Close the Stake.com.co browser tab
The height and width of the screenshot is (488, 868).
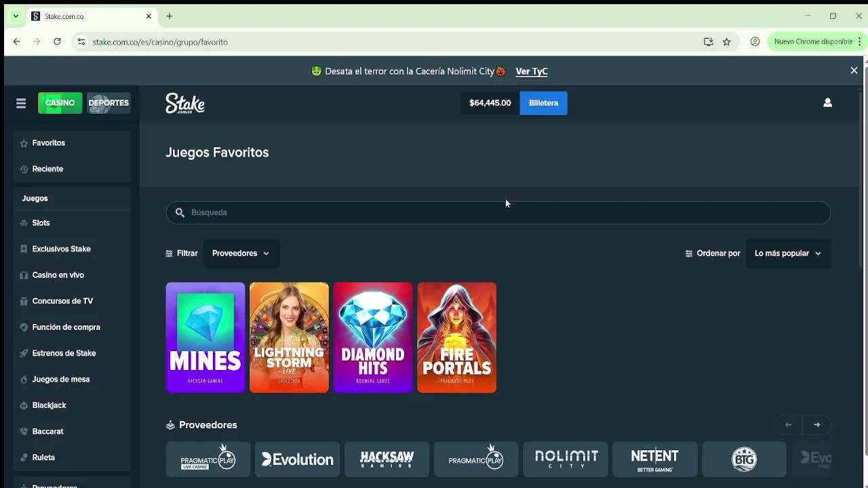[x=149, y=16]
